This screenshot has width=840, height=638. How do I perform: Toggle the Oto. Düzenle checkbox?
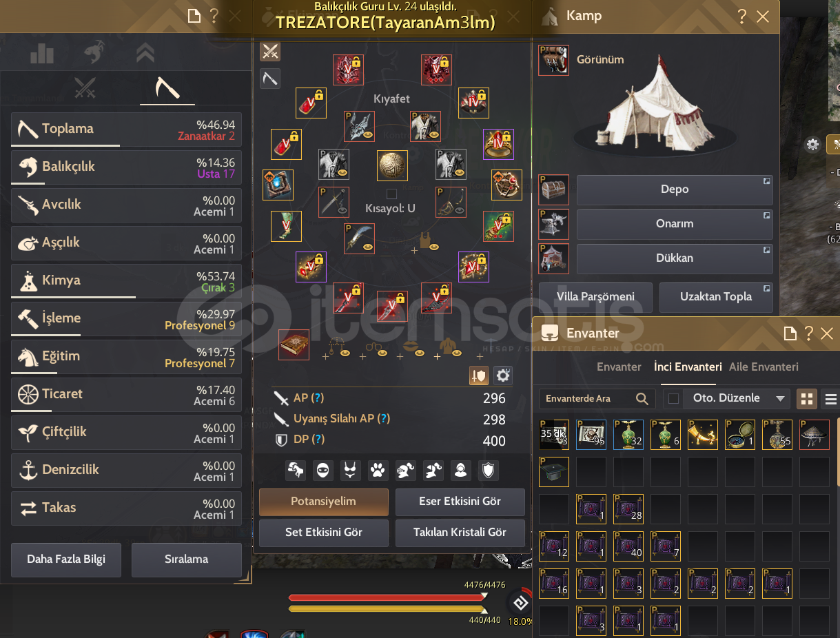point(674,398)
